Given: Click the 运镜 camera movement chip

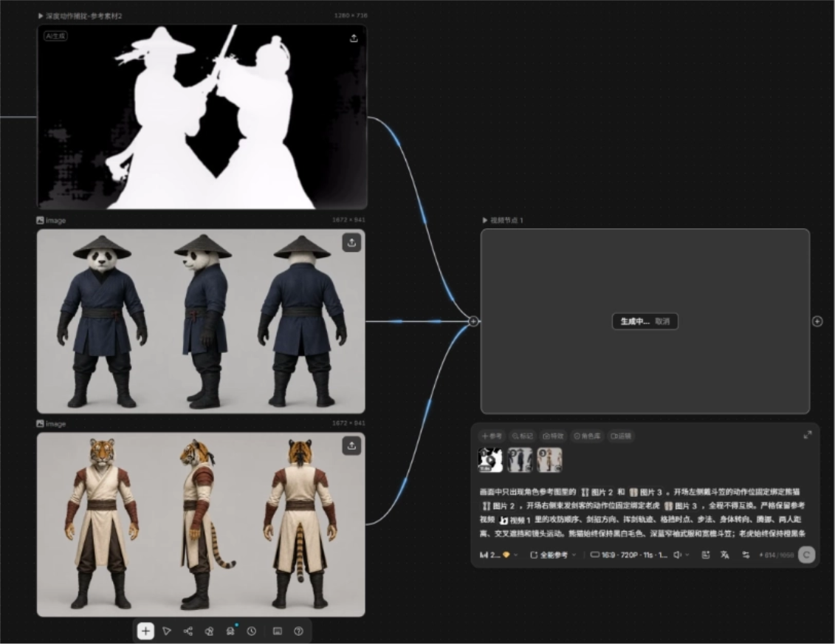Looking at the screenshot, I should pos(620,436).
